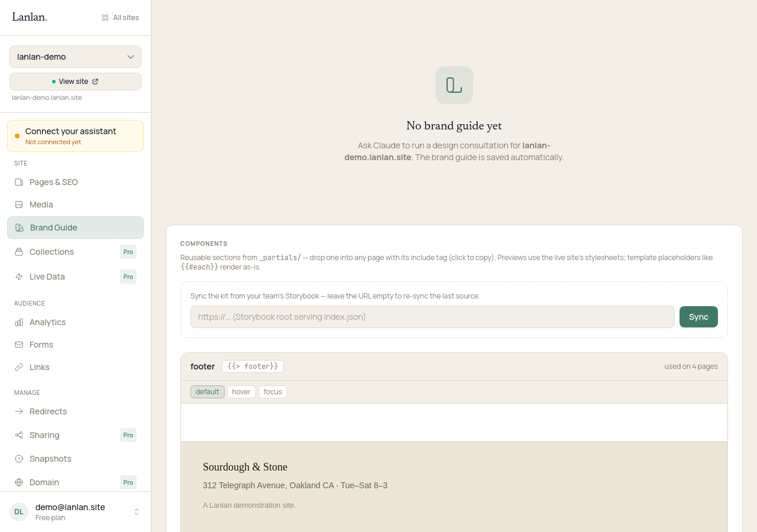Click the Analytics bar chart icon

[x=19, y=322]
